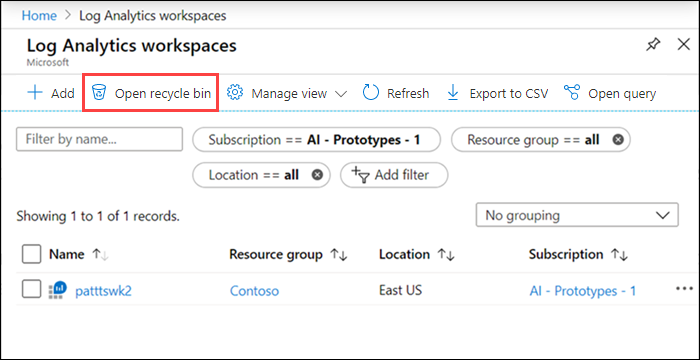700x360 pixels.
Task: Check the patttswk2 row checkbox
Action: [x=32, y=290]
